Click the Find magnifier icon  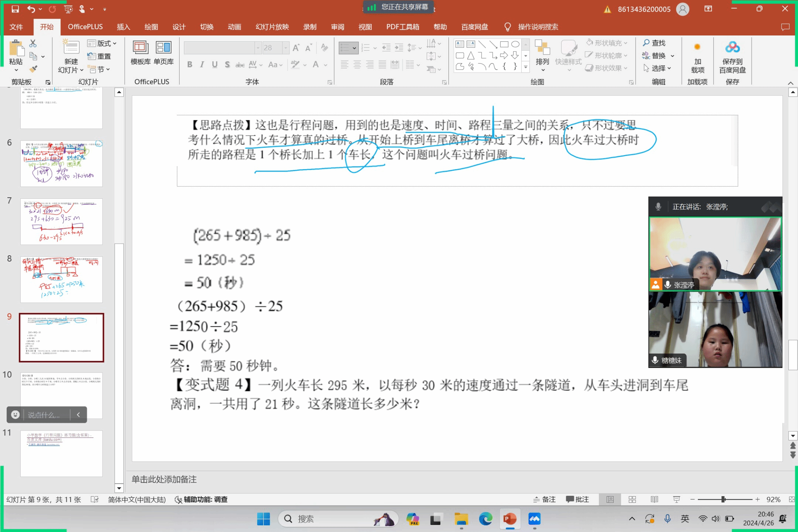click(x=646, y=42)
